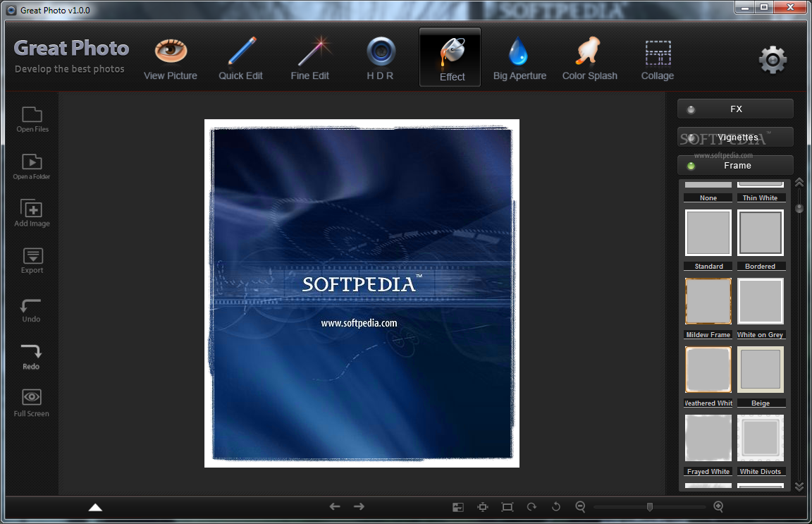Go to next image with right arrow
Viewport: 812px width, 524px height.
tap(359, 507)
